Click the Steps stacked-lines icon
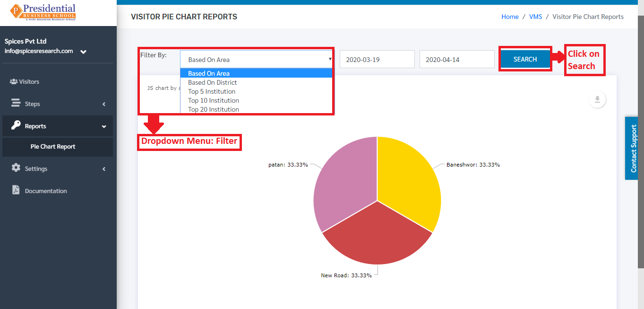 click(16, 103)
